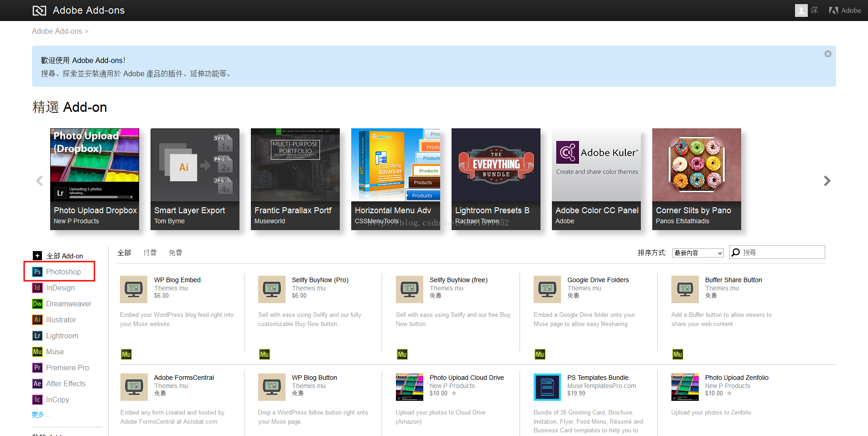Click the Adobe logo in header
Screen dimensions: 868x436
tap(845, 11)
